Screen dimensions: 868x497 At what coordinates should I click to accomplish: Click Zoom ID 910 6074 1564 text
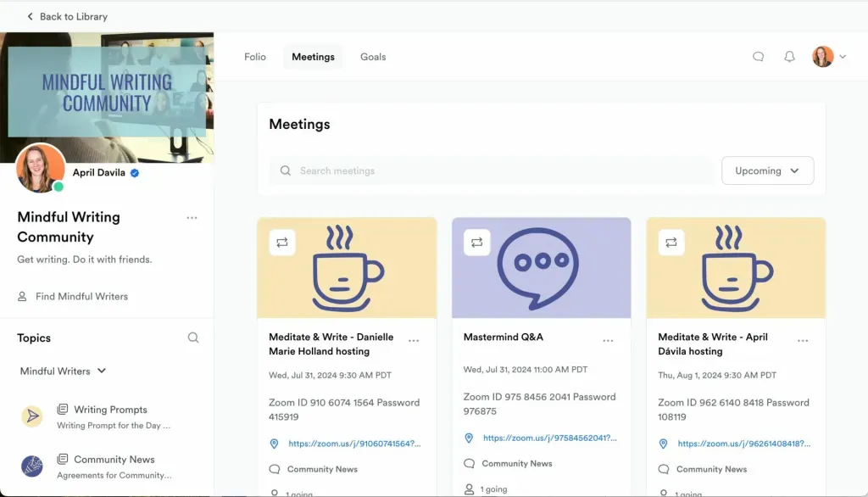click(344, 410)
